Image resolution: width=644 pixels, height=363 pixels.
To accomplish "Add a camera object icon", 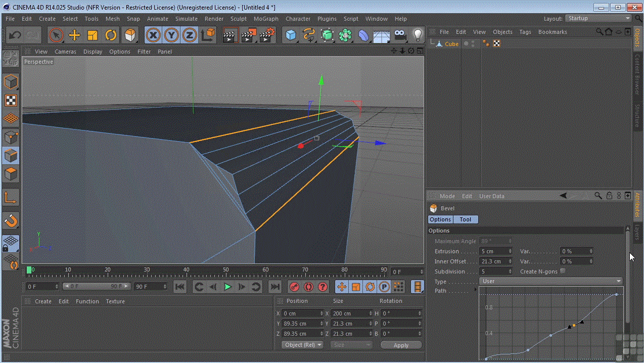I will [x=400, y=35].
